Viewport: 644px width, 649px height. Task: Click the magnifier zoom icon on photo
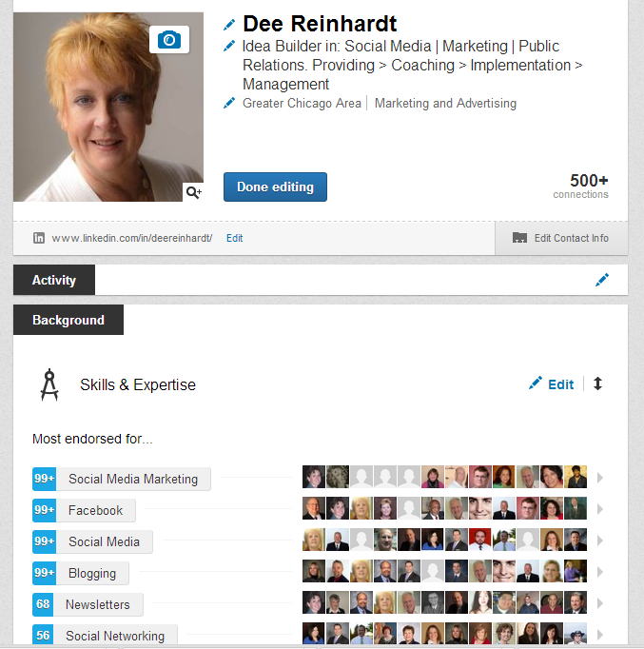193,192
